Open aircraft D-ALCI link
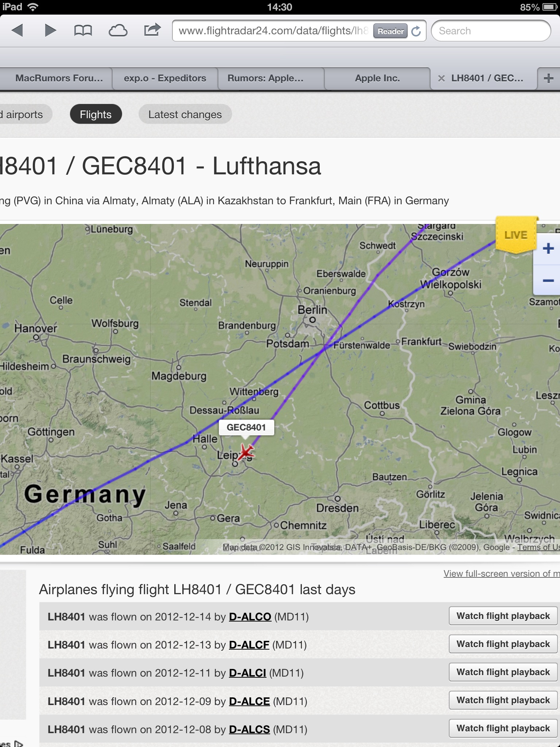 click(x=248, y=673)
